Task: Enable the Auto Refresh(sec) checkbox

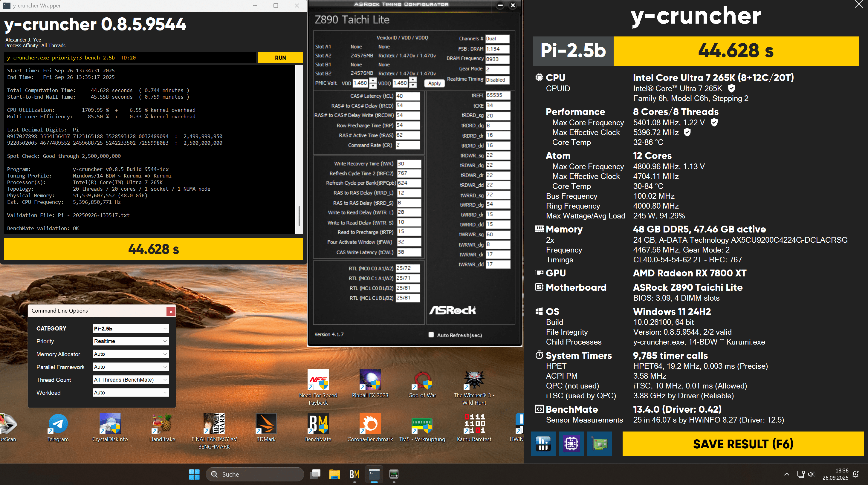Action: coord(431,335)
